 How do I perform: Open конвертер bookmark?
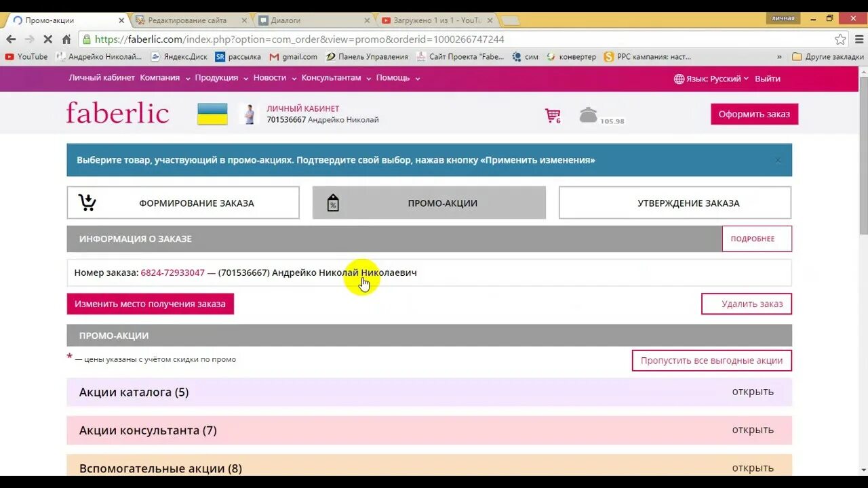[571, 57]
